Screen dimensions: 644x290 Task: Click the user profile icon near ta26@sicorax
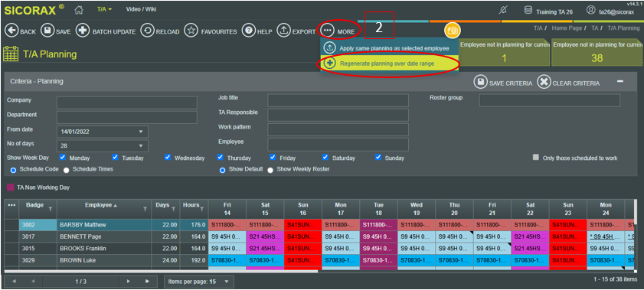[x=591, y=10]
